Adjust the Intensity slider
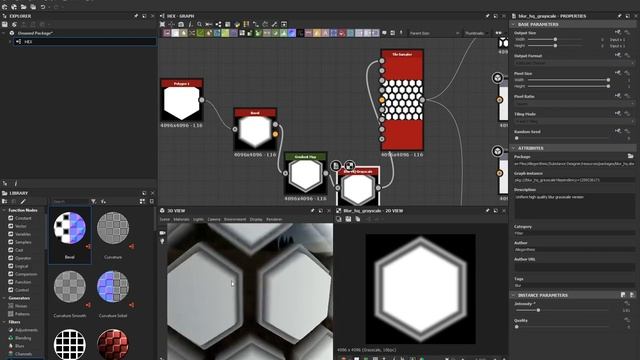Image resolution: width=640 pixels, height=360 pixels. 562,310
